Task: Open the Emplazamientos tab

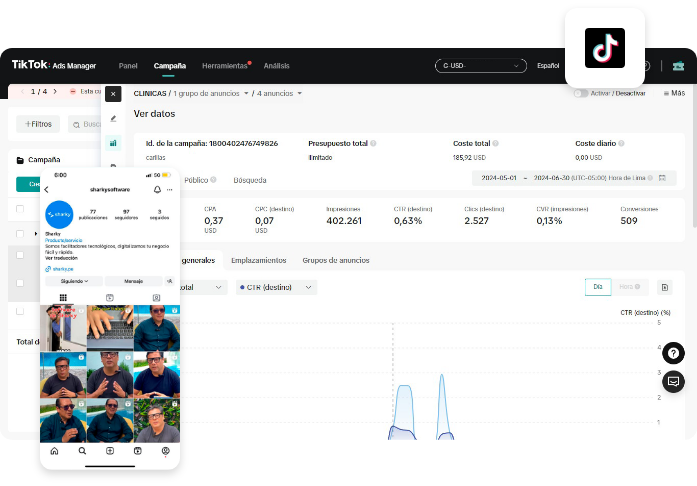Action: (258, 260)
